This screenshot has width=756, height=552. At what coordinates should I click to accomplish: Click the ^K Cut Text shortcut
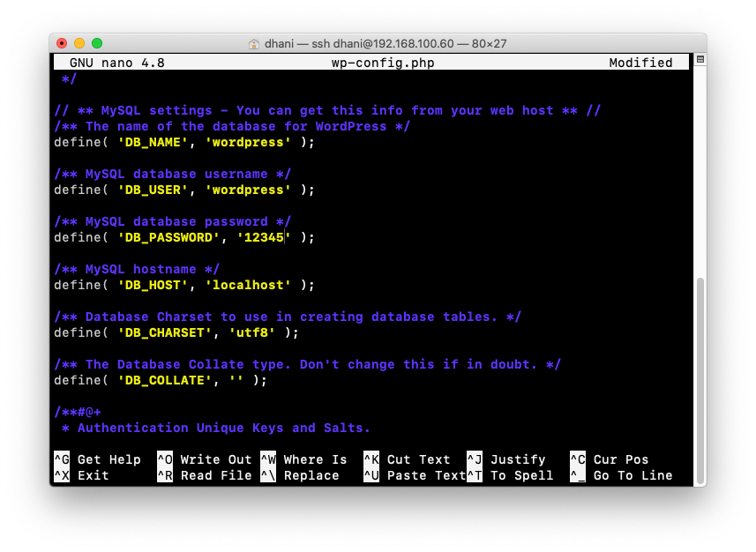coord(407,459)
